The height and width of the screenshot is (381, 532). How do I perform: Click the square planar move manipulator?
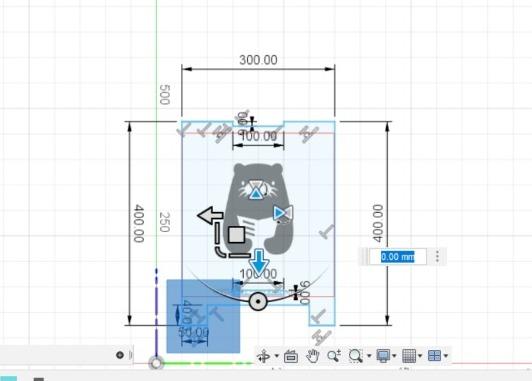[236, 235]
